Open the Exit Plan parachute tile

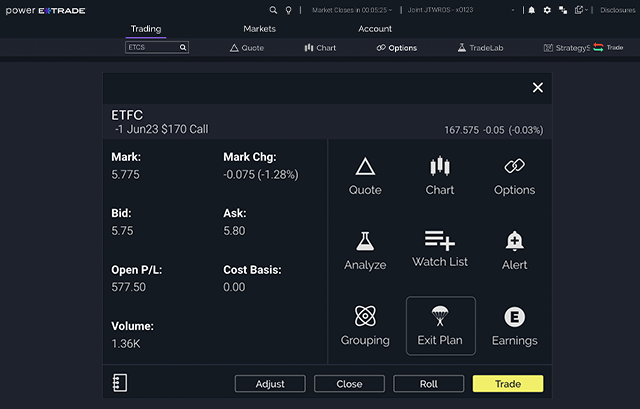[x=440, y=326]
